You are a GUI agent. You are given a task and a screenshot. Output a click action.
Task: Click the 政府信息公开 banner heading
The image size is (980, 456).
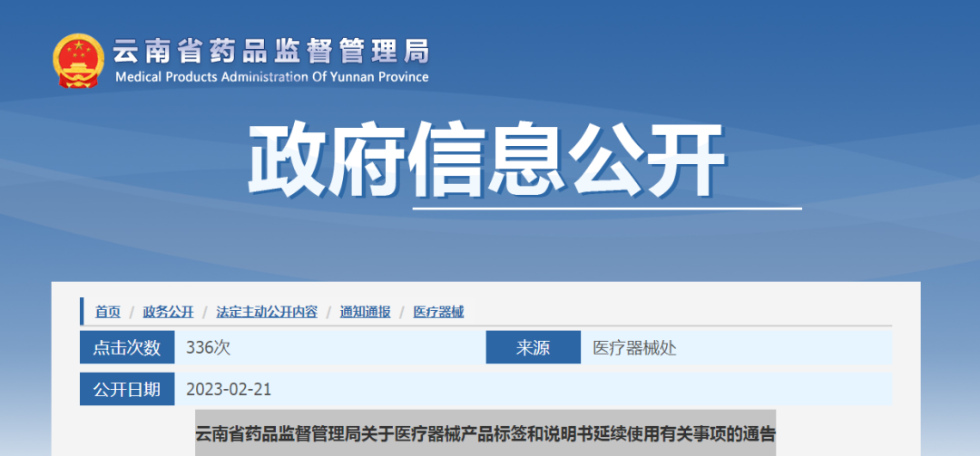tap(487, 160)
